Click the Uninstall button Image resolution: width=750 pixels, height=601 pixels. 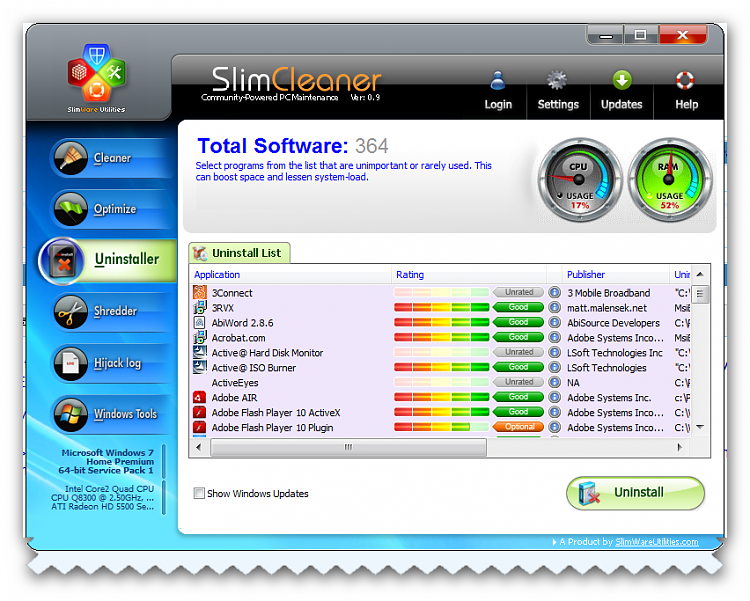[x=635, y=493]
